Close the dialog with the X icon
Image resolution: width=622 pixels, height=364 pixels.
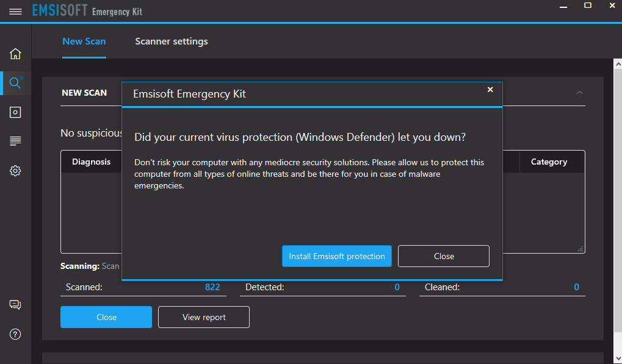pyautogui.click(x=490, y=90)
